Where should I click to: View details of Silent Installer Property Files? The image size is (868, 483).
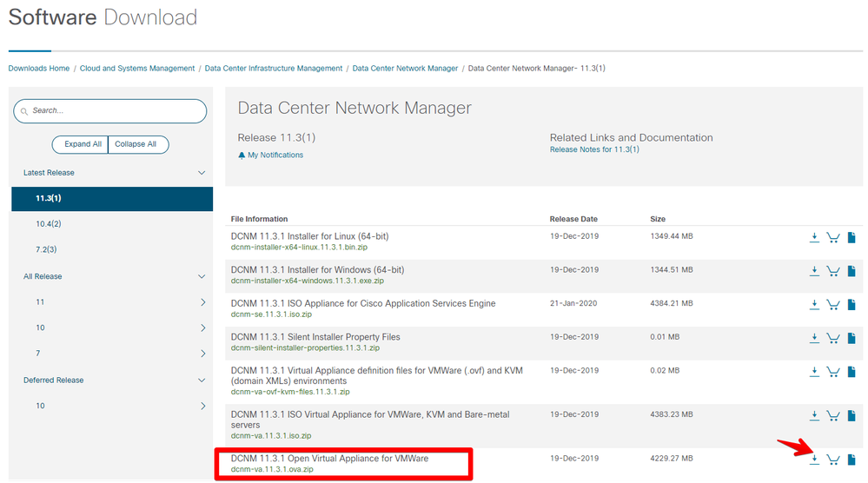pyautogui.click(x=852, y=338)
